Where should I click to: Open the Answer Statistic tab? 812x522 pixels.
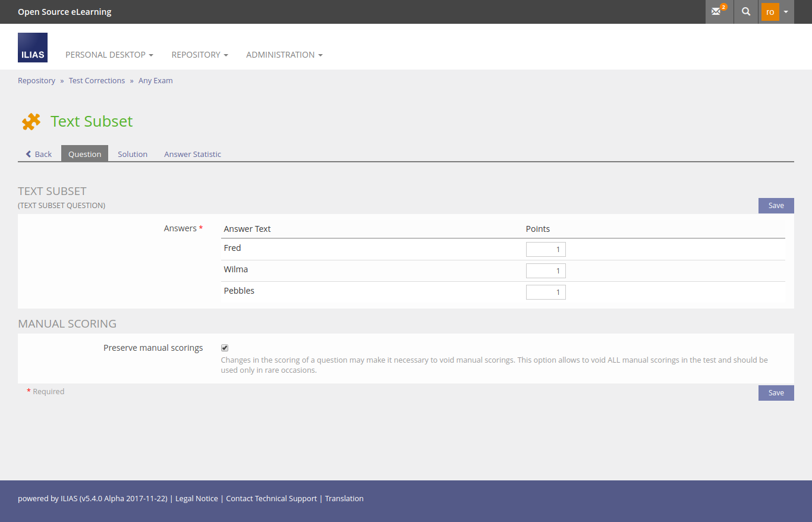coord(193,154)
